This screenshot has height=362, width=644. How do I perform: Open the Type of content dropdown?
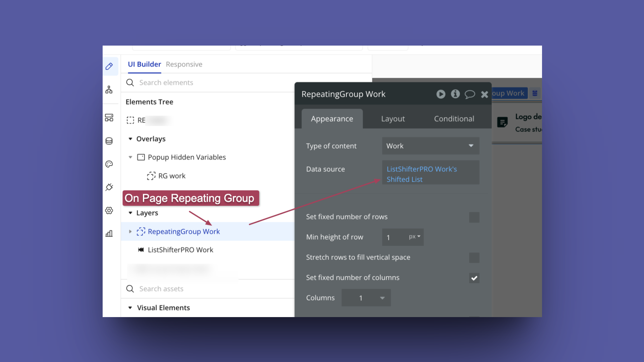[x=430, y=146]
